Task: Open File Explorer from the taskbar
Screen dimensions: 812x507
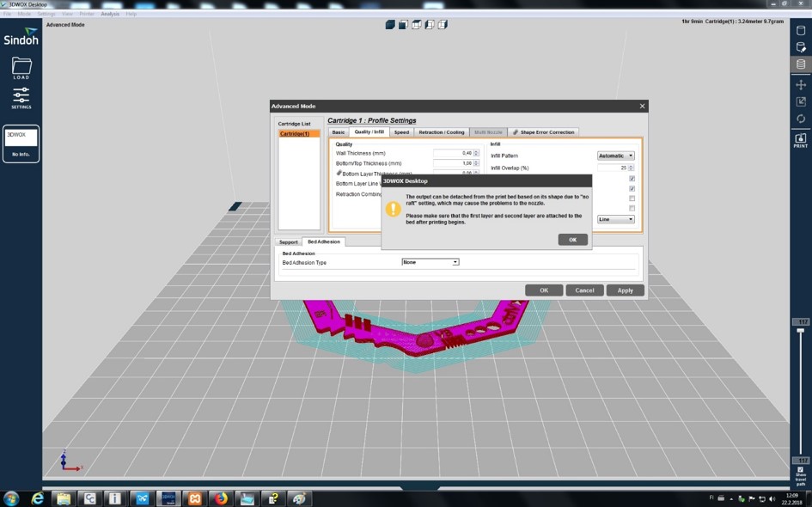Action: coord(64,498)
